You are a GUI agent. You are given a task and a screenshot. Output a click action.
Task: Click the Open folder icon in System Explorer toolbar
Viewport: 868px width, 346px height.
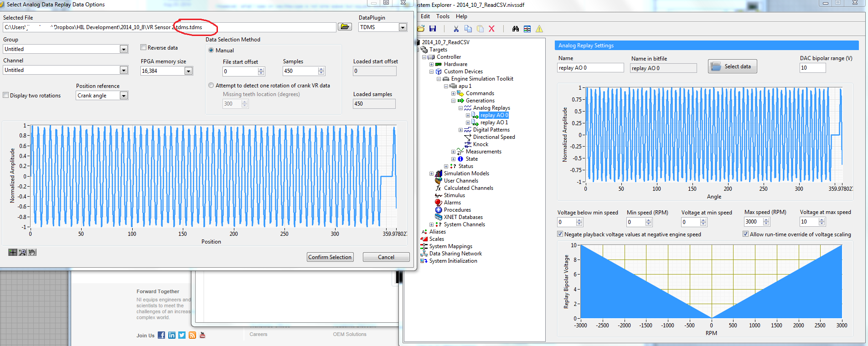pyautogui.click(x=421, y=29)
